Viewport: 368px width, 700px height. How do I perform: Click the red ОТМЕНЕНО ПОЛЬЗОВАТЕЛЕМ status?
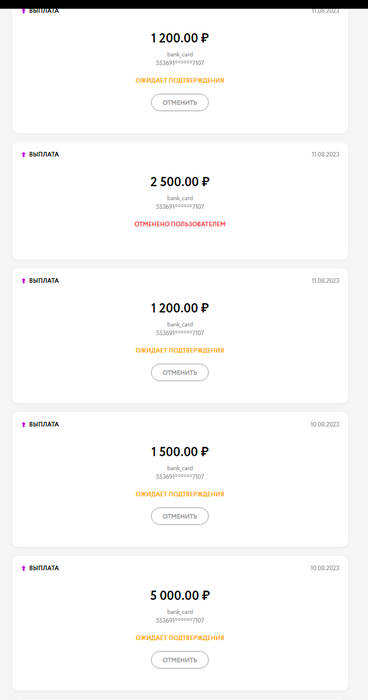180,224
